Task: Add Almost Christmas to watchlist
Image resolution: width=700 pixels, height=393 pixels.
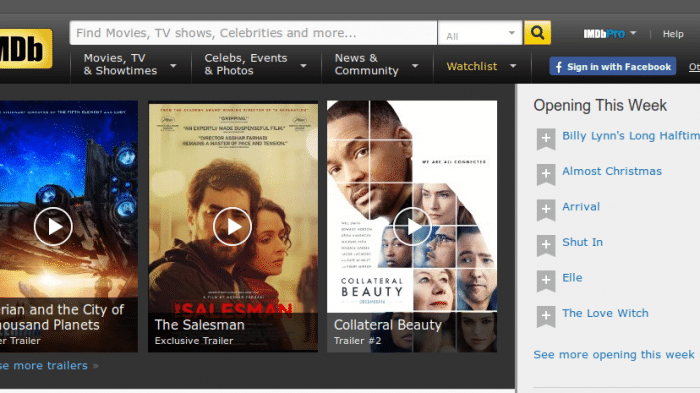Action: click(x=546, y=174)
